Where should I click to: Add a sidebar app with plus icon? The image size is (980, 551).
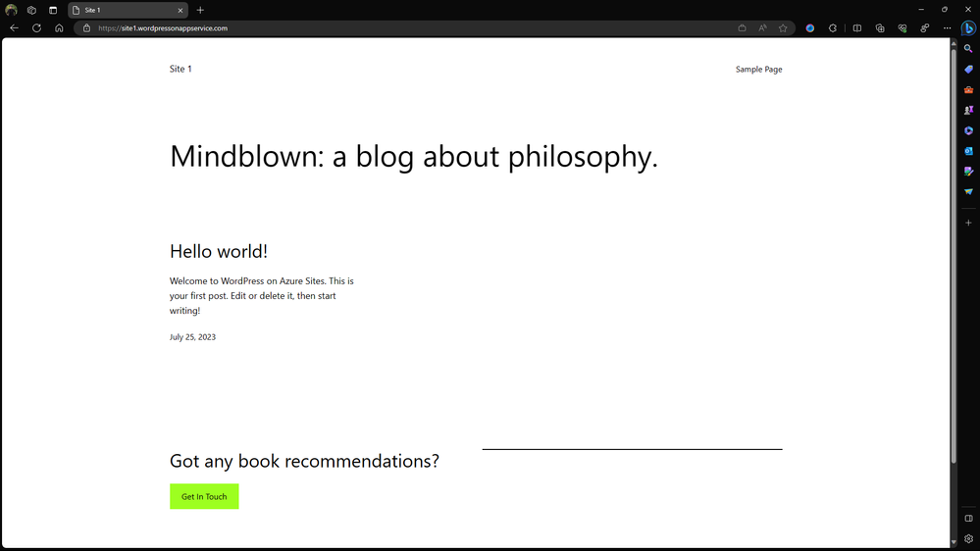pyautogui.click(x=969, y=223)
